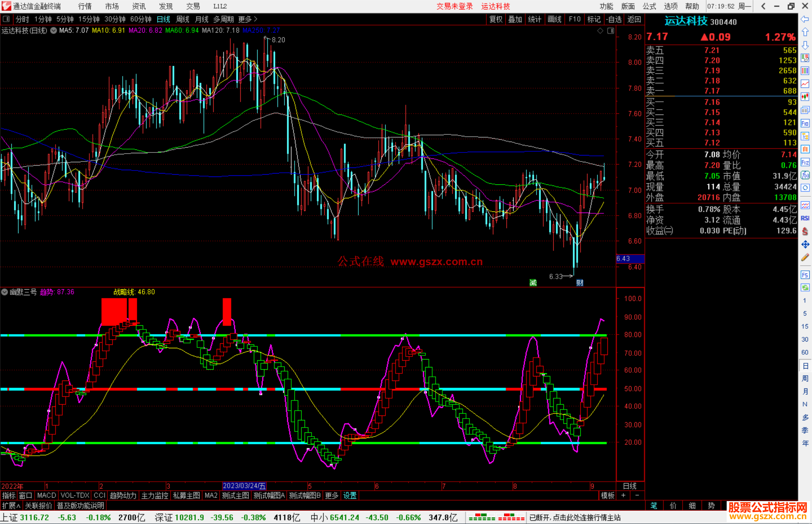Expand 更多 periods in timeframe bar

[x=247, y=19]
